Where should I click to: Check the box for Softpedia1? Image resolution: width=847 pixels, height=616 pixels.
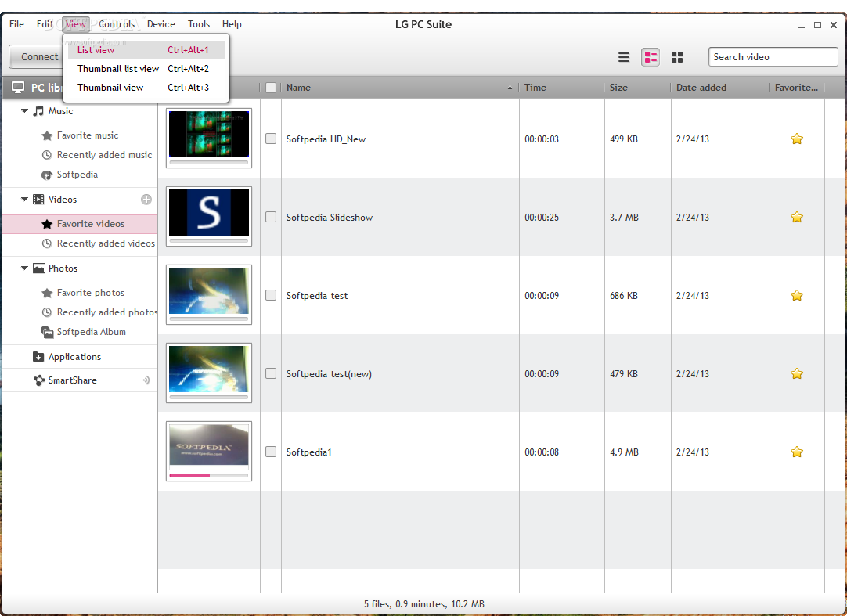271,452
